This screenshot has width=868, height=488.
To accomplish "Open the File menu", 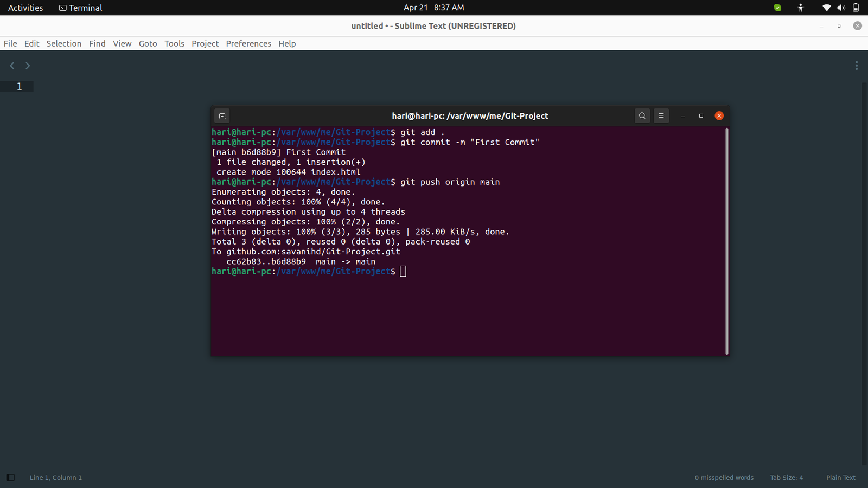I will click(x=10, y=43).
